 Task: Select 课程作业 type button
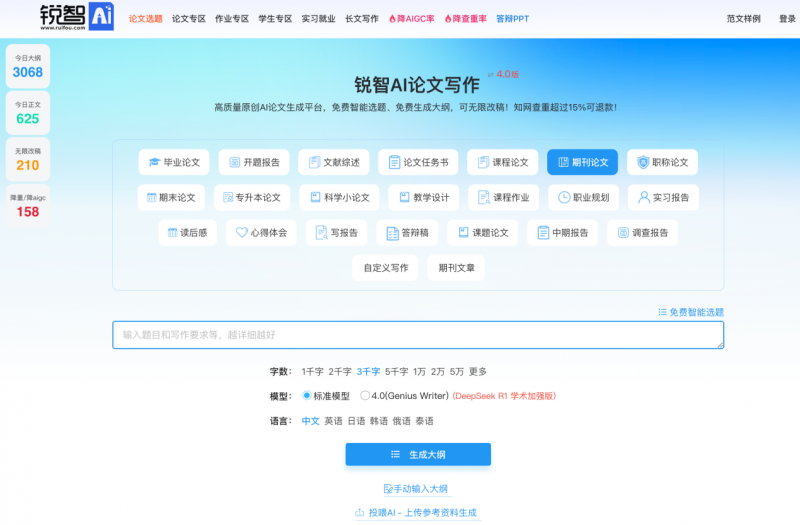(x=504, y=197)
